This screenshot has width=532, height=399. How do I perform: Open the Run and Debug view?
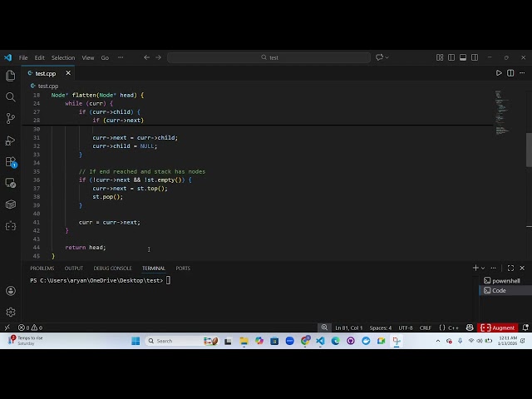11,140
